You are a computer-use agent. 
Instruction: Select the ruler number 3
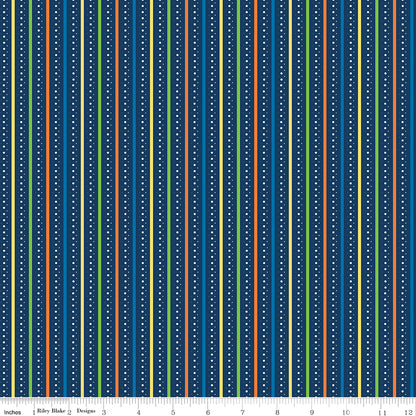click(104, 412)
